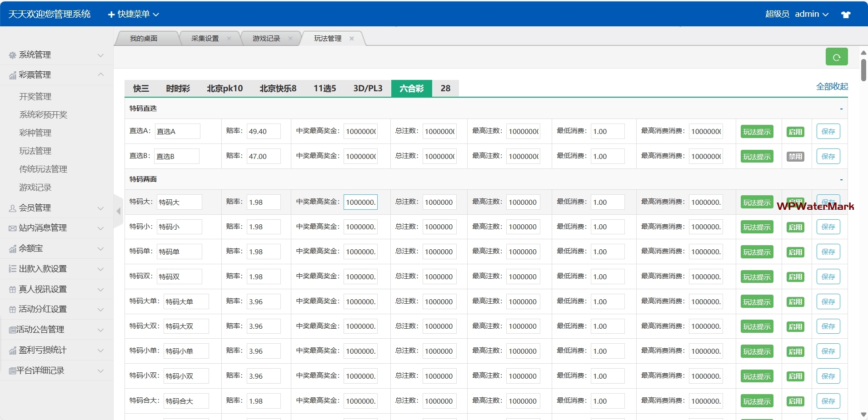
Task: Click the user icon beside 会员管理
Action: (13, 208)
